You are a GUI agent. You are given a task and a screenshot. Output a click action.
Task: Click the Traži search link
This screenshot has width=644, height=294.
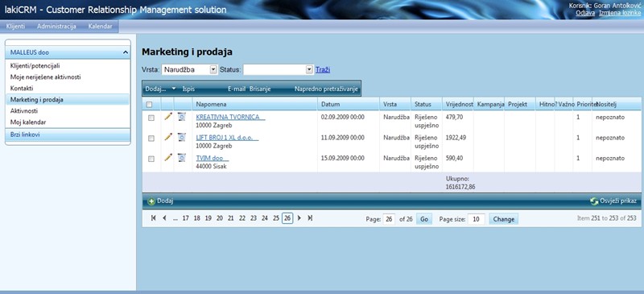323,70
